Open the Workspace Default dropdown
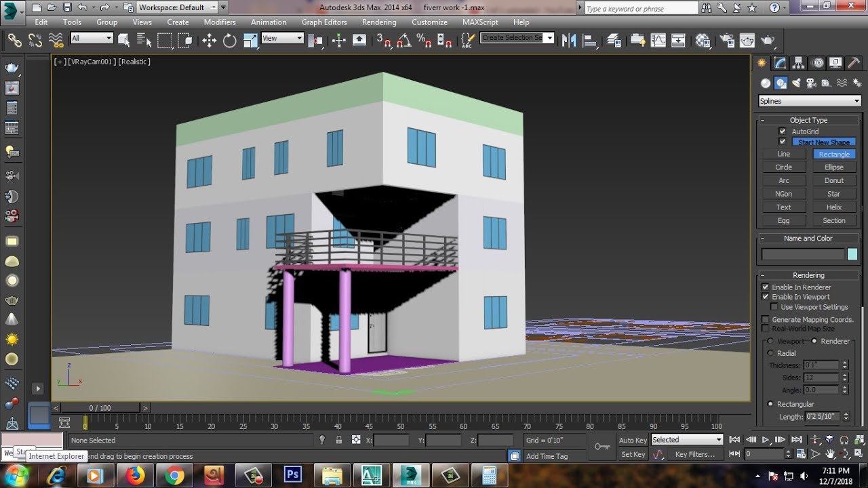868x488 pixels. pos(178,7)
